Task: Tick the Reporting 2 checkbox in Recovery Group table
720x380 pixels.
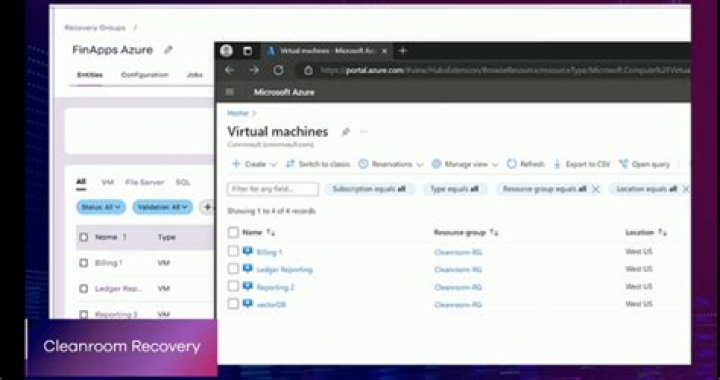Action: tap(84, 314)
